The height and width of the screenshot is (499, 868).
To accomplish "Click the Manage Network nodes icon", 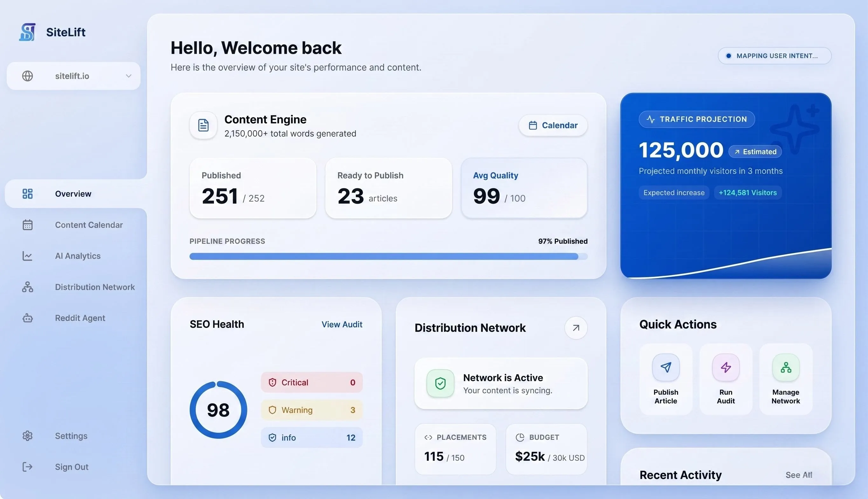I will [786, 367].
